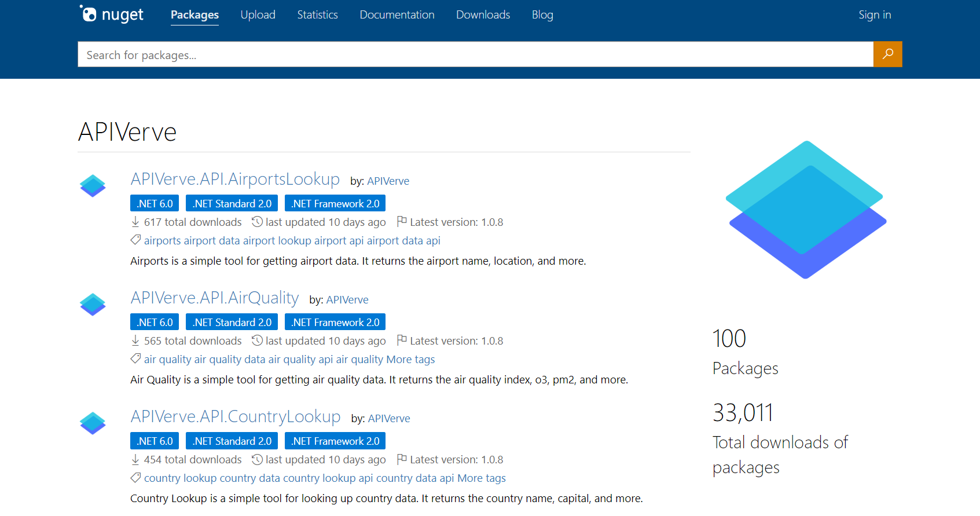The image size is (980, 516).
Task: Click the flag icon for AirportsLookup latest version
Action: (x=402, y=222)
